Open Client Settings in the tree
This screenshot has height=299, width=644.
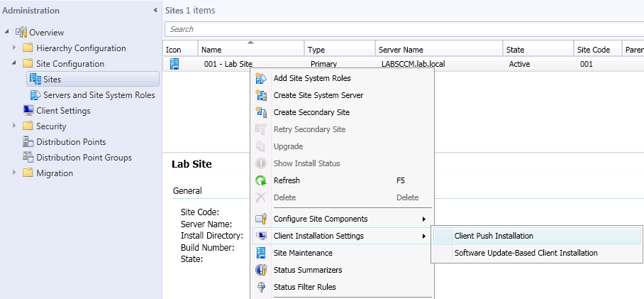point(63,111)
